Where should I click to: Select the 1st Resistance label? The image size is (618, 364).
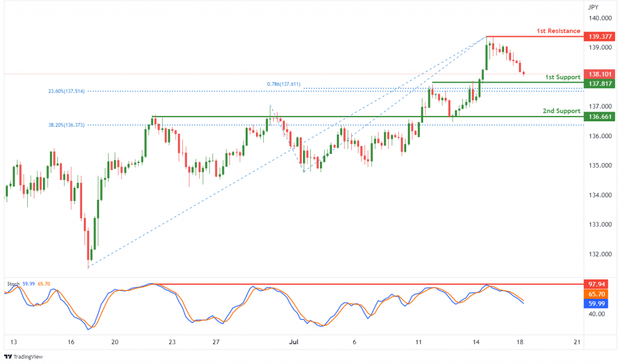click(x=558, y=31)
